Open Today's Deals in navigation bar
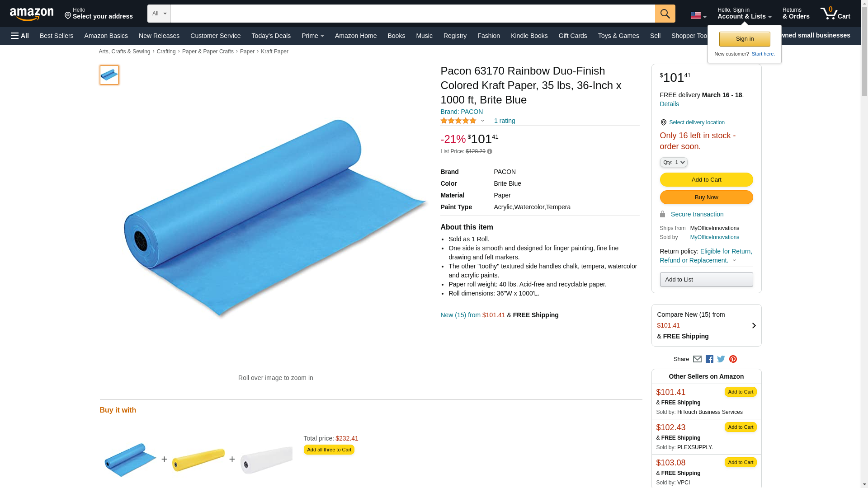The height and width of the screenshot is (488, 868). (x=271, y=36)
